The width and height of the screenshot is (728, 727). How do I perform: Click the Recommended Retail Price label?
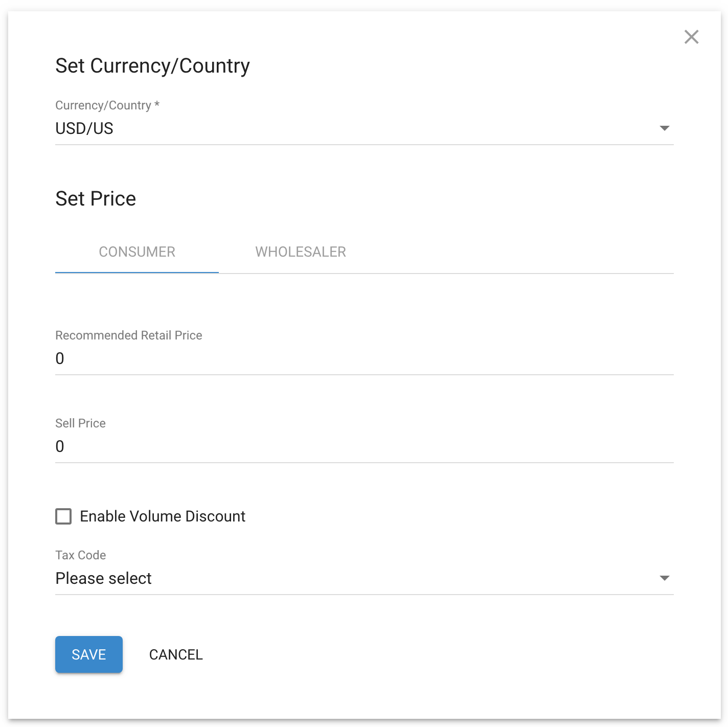(129, 335)
